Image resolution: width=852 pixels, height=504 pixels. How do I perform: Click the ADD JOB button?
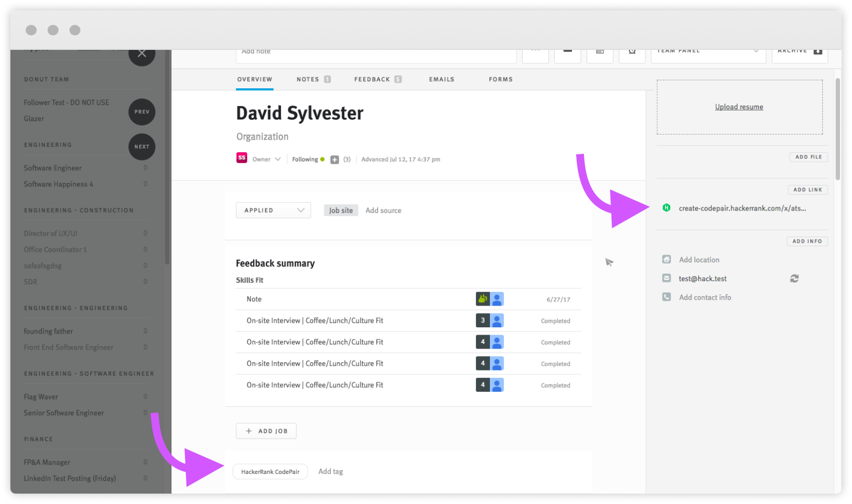coord(266,431)
